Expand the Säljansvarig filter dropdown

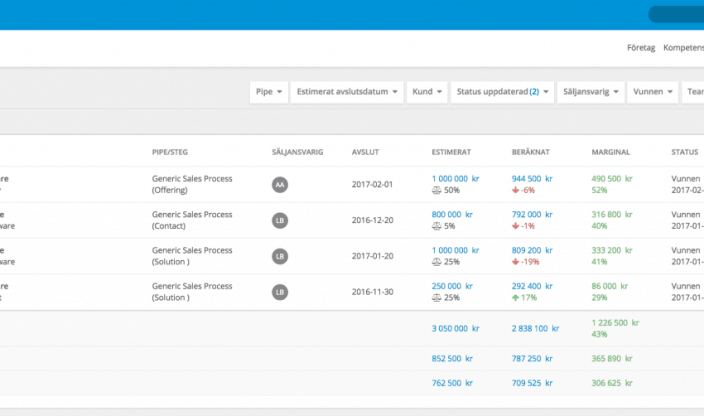[x=591, y=92]
